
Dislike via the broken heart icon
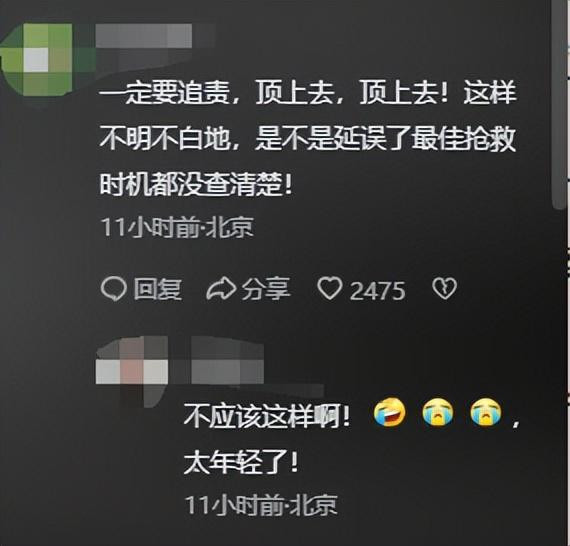(444, 289)
